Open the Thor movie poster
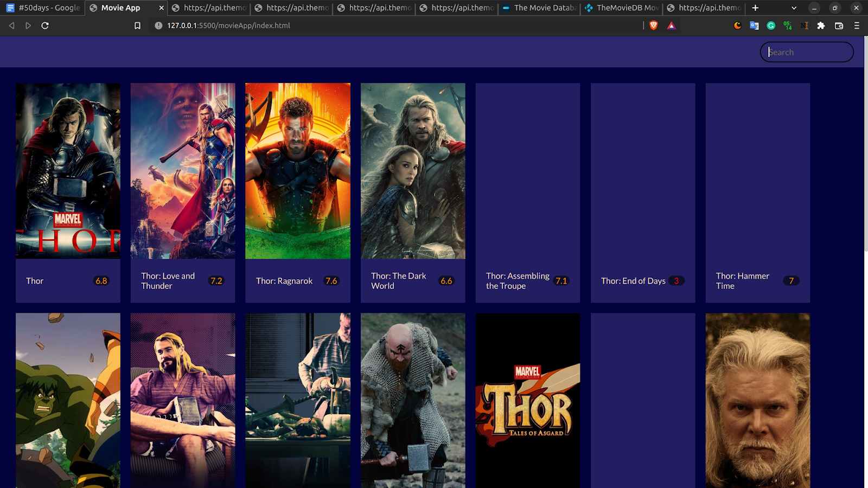Viewport: 868px width, 488px height. point(68,171)
